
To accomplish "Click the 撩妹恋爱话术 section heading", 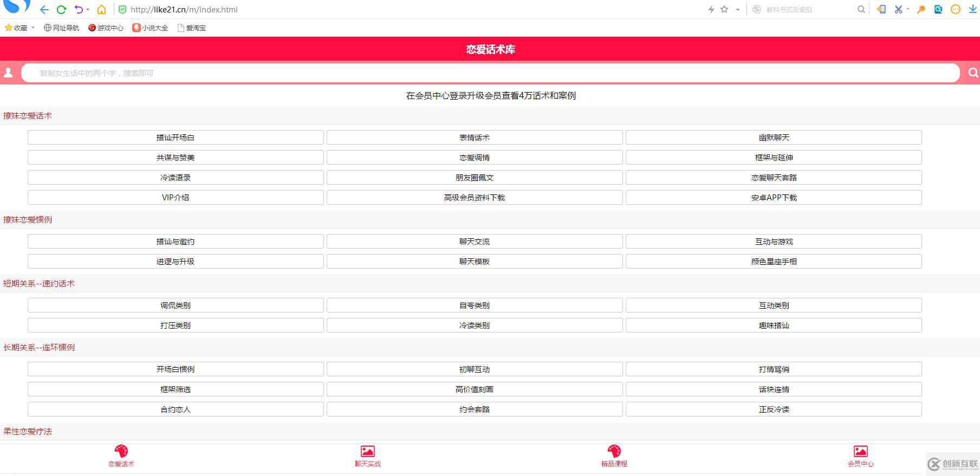I will tap(28, 115).
